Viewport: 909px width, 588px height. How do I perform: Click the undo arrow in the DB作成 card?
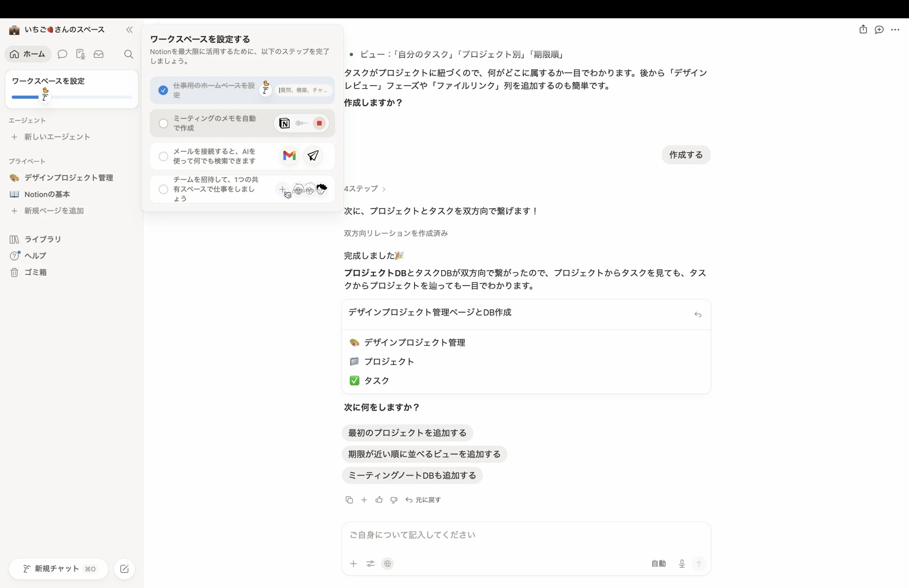tap(698, 315)
